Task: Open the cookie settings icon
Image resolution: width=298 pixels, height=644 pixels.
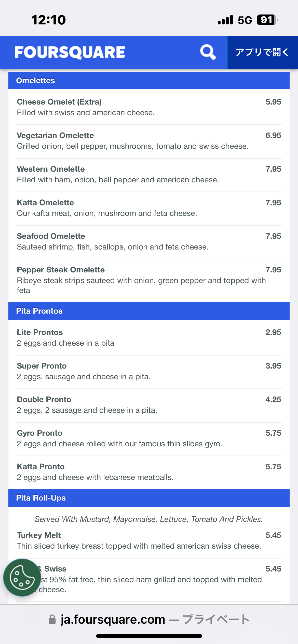Action: (22, 577)
